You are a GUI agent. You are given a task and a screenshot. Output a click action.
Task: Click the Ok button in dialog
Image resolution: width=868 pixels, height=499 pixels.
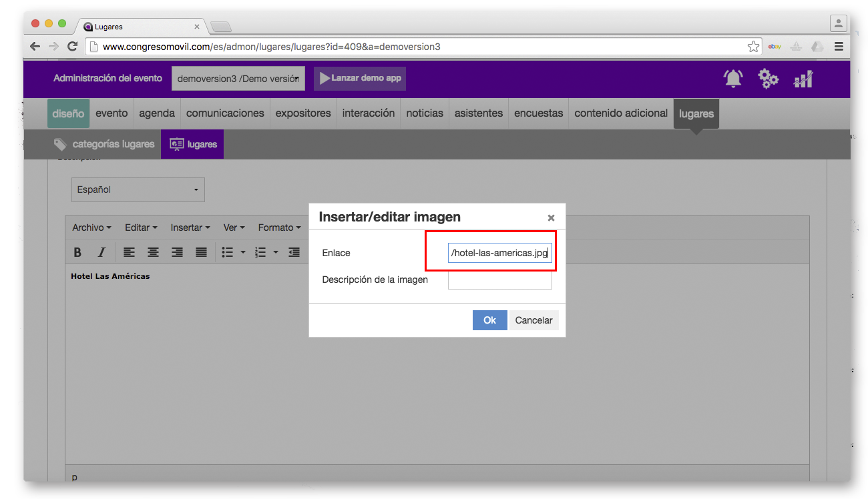[490, 320]
